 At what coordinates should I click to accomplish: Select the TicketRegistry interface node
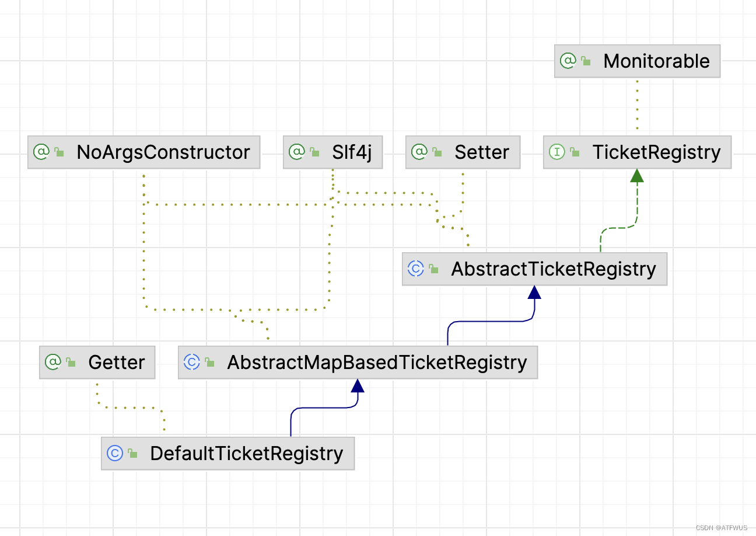pyautogui.click(x=637, y=152)
